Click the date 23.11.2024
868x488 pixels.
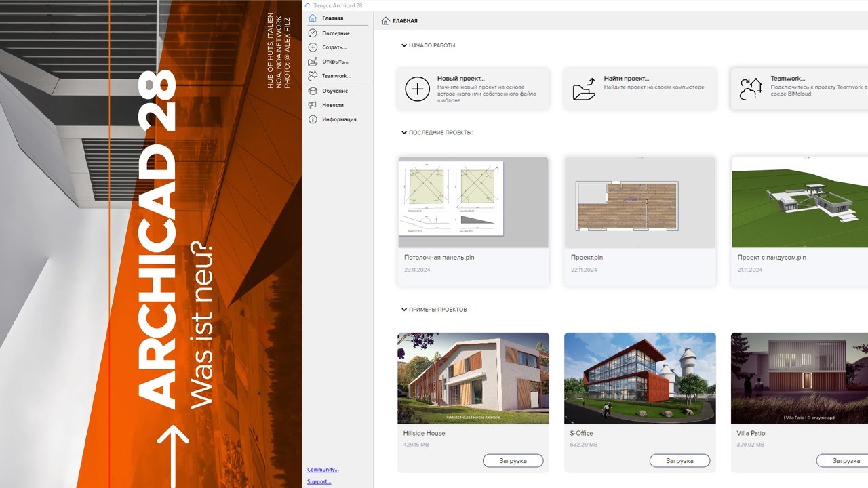pos(417,270)
